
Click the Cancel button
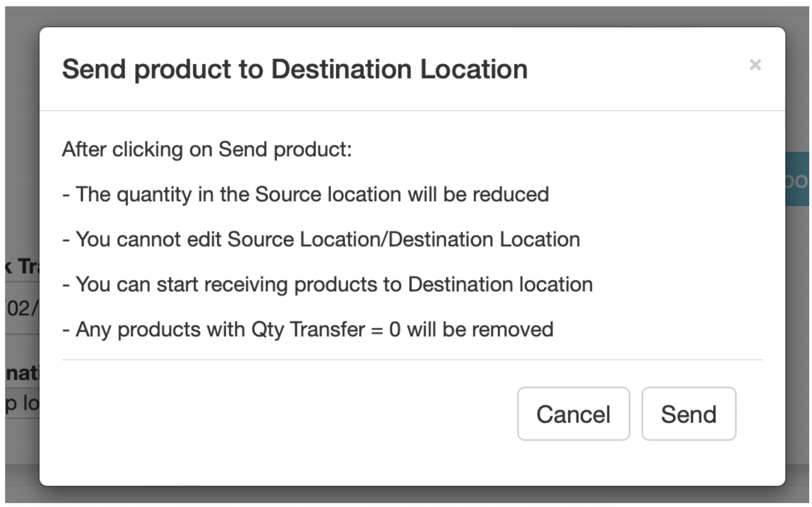coord(574,414)
